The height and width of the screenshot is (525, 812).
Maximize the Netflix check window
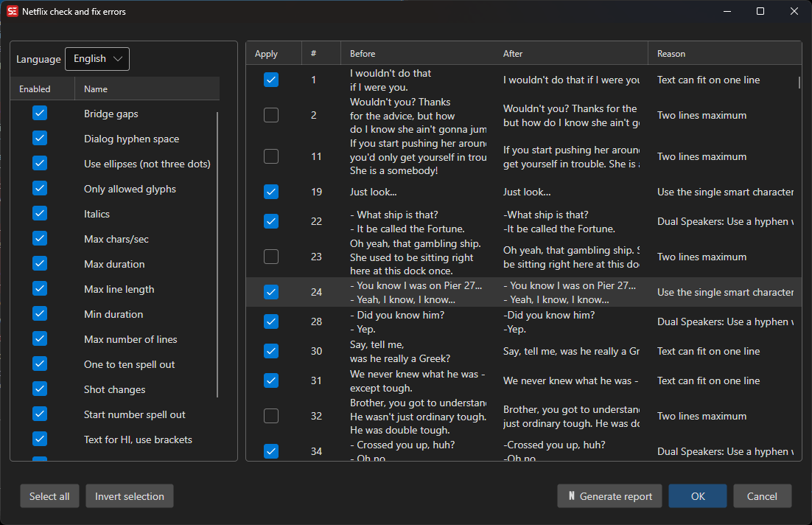(760, 11)
